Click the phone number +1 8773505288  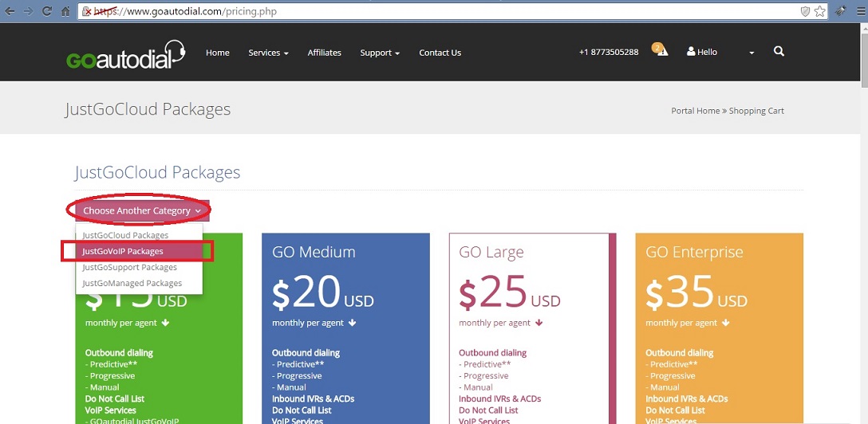click(609, 52)
